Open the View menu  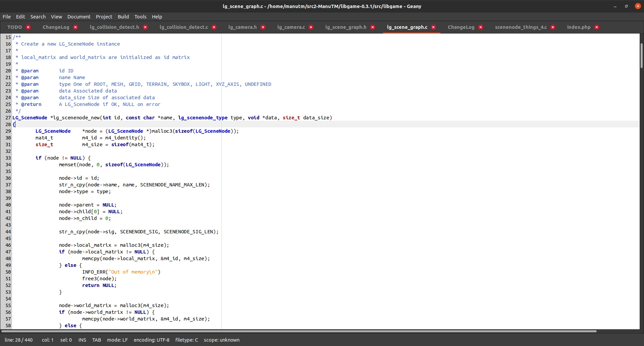(x=56, y=16)
